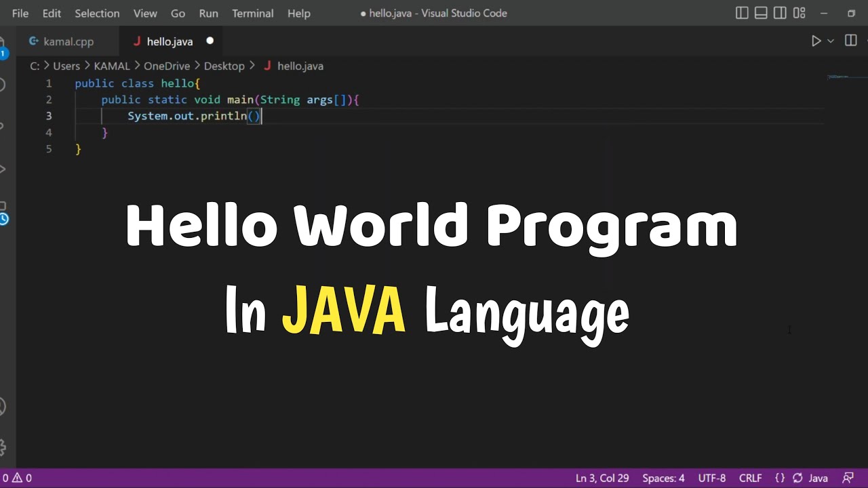
Task: Open Selection menu
Action: [x=97, y=13]
